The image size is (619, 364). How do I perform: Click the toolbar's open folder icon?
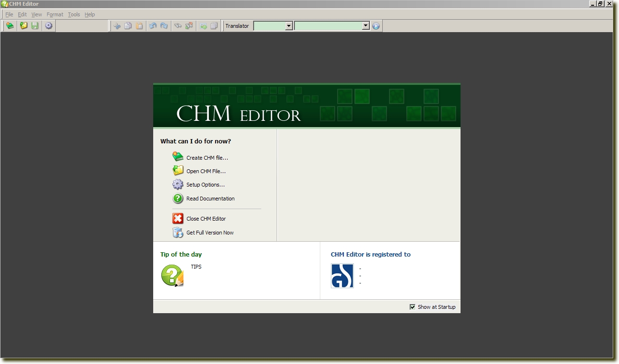point(24,26)
